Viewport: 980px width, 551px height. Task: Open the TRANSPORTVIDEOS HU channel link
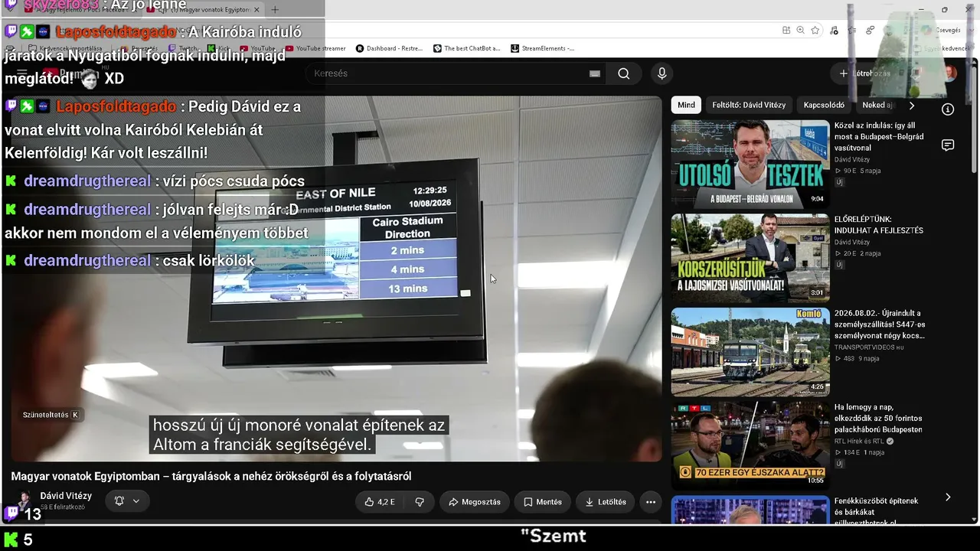pos(869,347)
